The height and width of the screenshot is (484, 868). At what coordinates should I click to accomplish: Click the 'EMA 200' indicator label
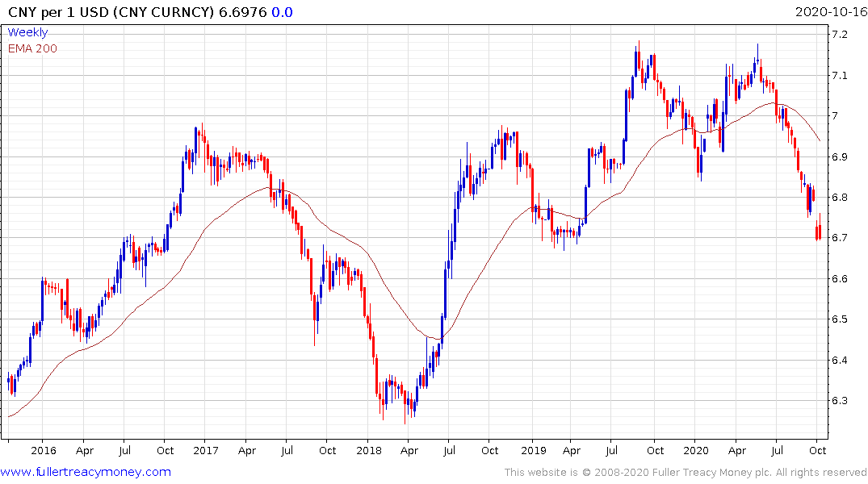[x=32, y=48]
